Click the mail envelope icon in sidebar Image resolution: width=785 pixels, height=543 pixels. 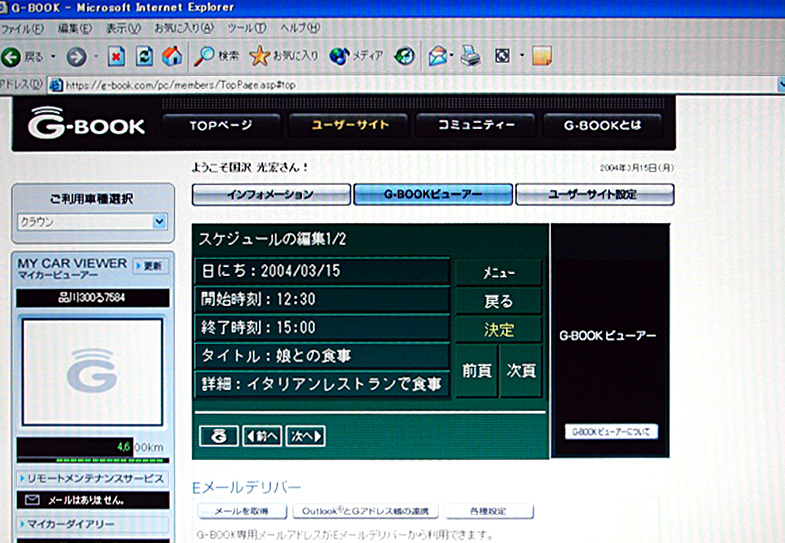point(32,500)
